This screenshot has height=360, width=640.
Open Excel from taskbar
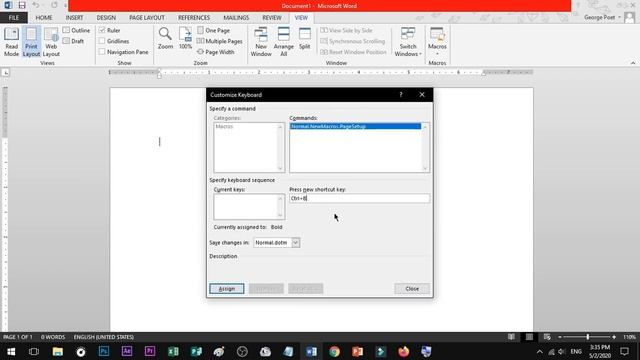tap(173, 351)
